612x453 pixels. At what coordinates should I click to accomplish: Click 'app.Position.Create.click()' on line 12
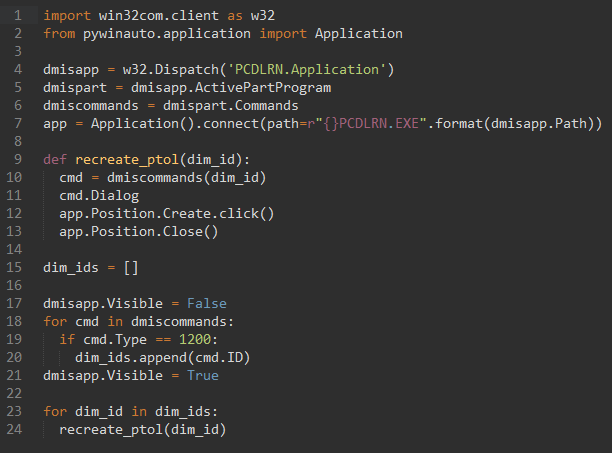tap(167, 214)
